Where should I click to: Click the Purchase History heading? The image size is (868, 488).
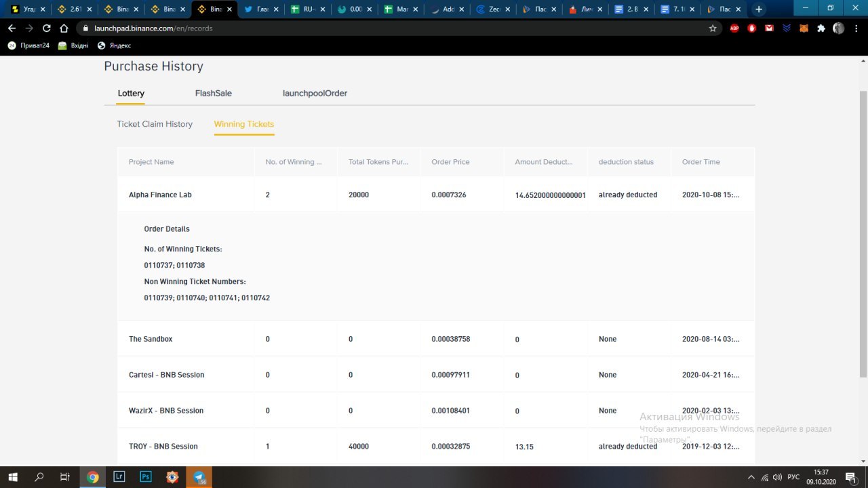pyautogui.click(x=153, y=66)
